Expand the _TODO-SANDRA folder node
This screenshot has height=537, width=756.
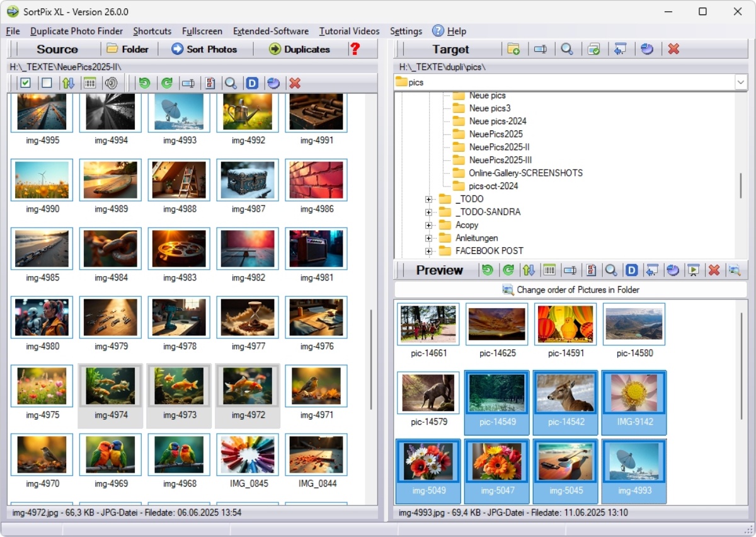(429, 212)
